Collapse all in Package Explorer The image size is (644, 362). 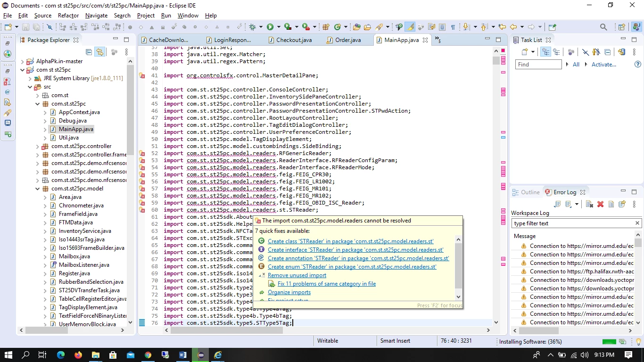(x=89, y=52)
